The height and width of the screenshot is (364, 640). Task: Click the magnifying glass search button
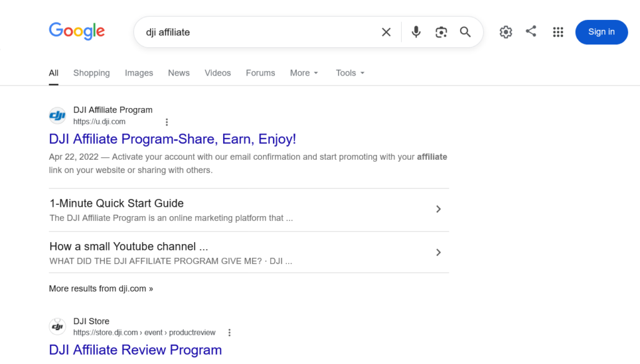coord(465,32)
